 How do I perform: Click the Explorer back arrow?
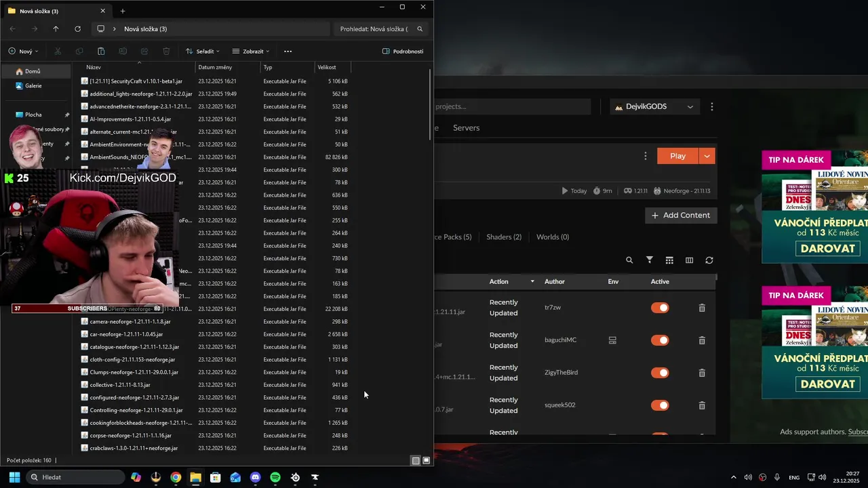click(13, 29)
